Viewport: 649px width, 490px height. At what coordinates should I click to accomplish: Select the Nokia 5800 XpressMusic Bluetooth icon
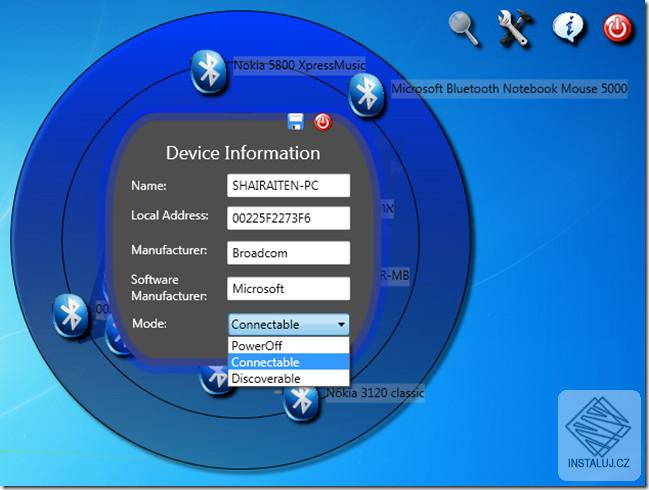tap(209, 72)
